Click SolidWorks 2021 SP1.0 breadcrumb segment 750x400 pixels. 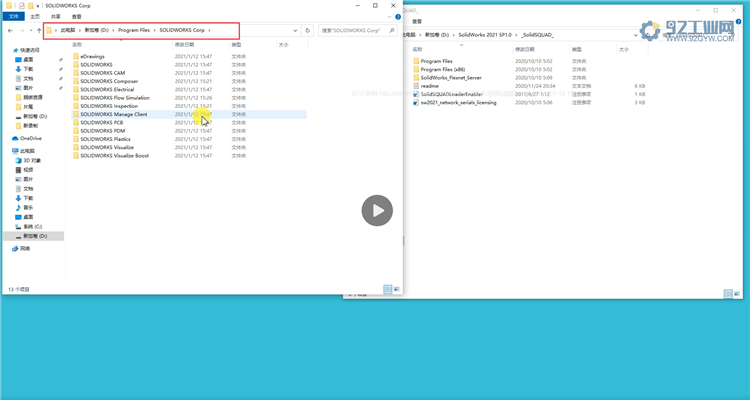click(x=485, y=35)
